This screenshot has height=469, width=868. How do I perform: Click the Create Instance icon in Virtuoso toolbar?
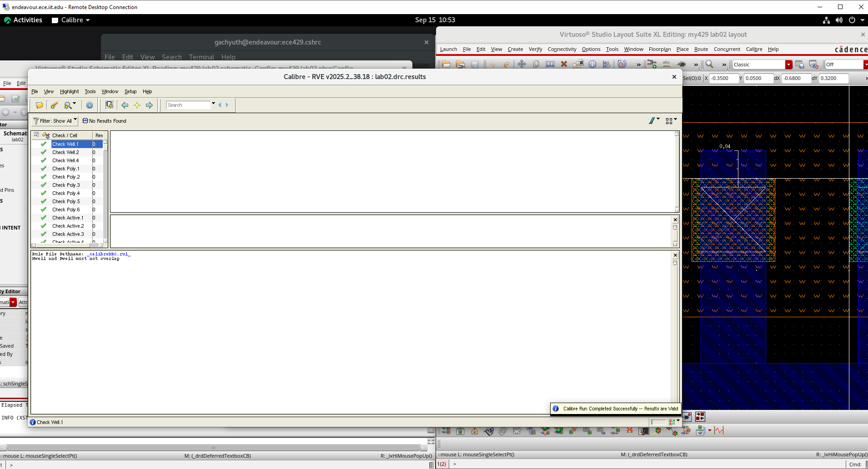point(652,64)
